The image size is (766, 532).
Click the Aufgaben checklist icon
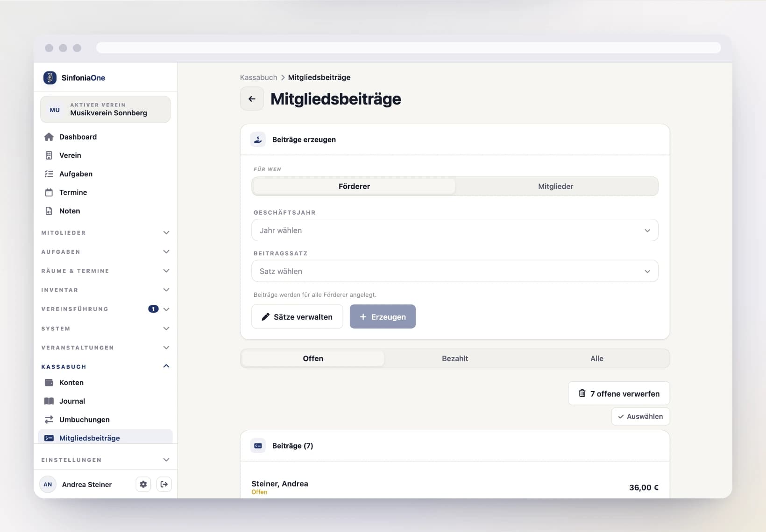pyautogui.click(x=49, y=174)
